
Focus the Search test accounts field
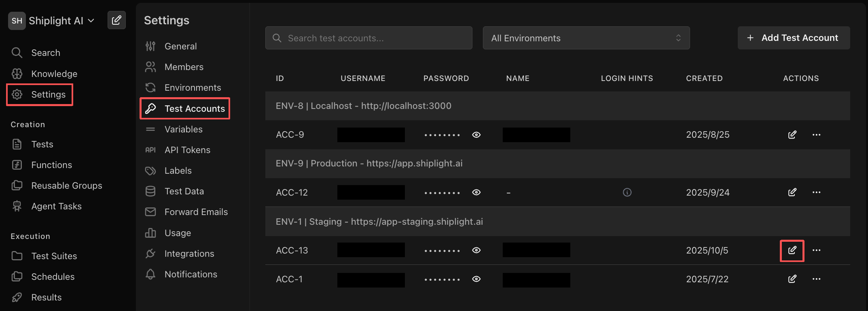click(x=369, y=38)
